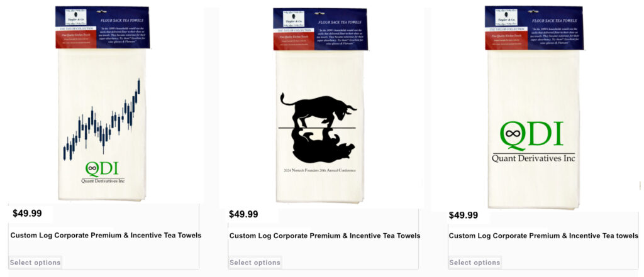Click the $49.99 price of the right product
This screenshot has width=644, height=277.
pos(464,215)
